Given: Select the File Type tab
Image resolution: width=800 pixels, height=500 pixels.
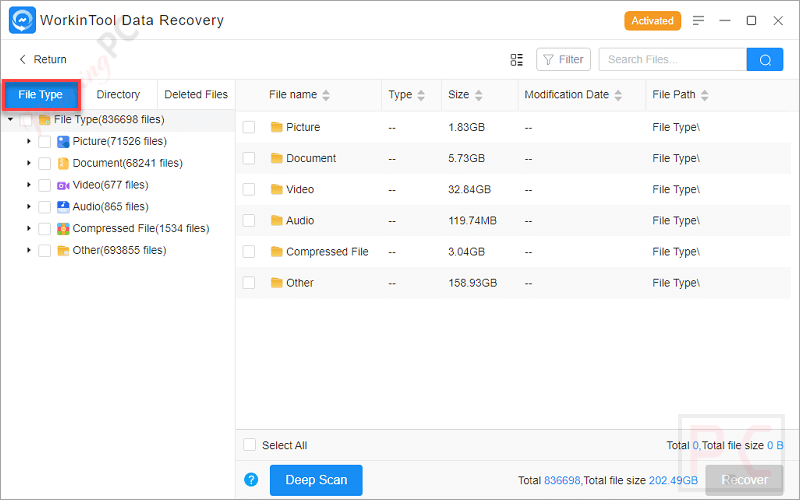Looking at the screenshot, I should pos(41,95).
